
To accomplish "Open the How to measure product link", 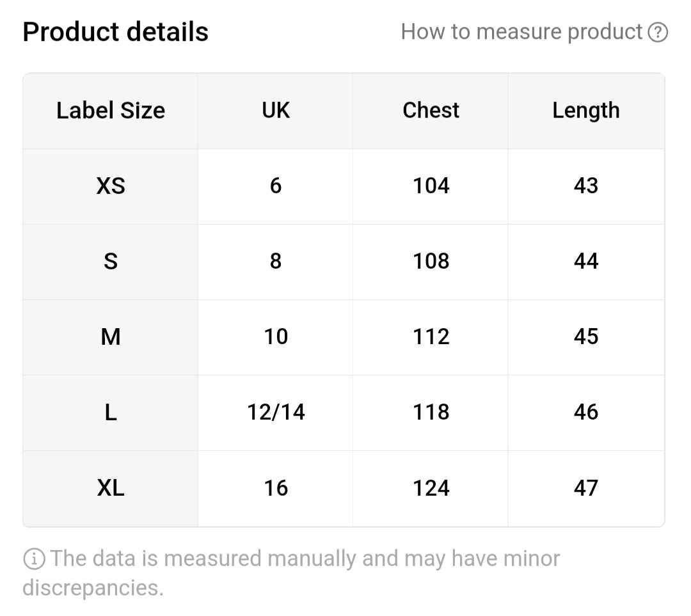I will click(x=521, y=32).
